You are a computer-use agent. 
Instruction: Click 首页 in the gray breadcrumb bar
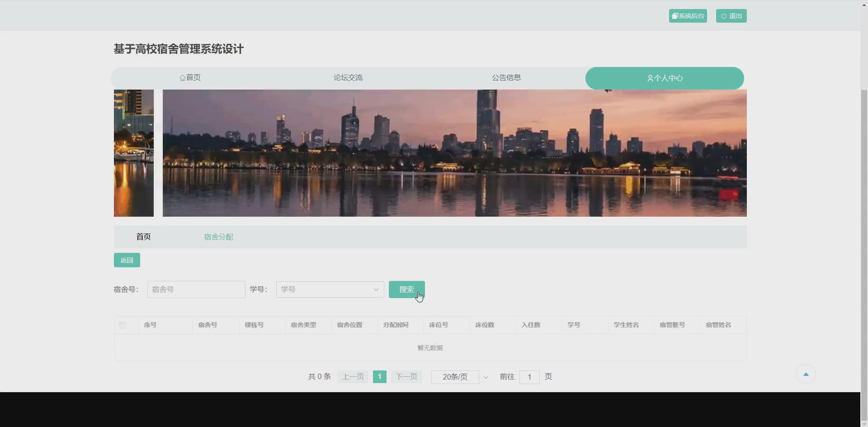click(x=143, y=237)
